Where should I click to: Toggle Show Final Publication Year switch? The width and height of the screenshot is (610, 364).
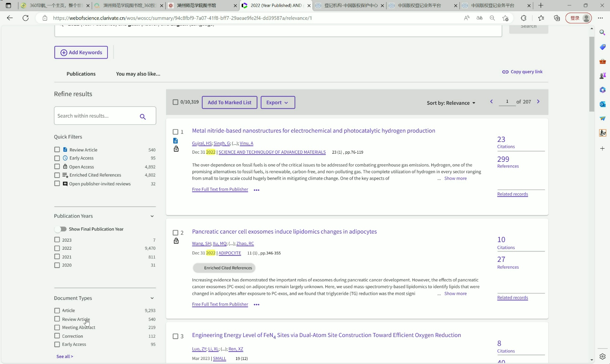(x=61, y=229)
